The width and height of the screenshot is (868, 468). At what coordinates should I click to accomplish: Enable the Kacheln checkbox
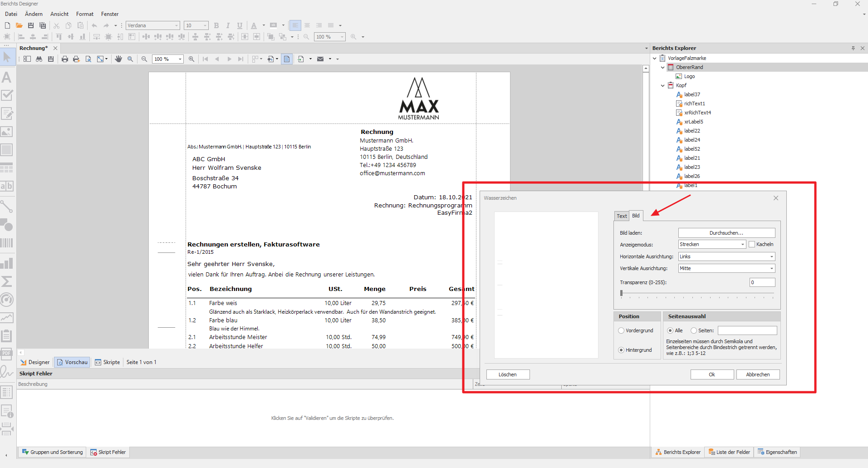752,244
